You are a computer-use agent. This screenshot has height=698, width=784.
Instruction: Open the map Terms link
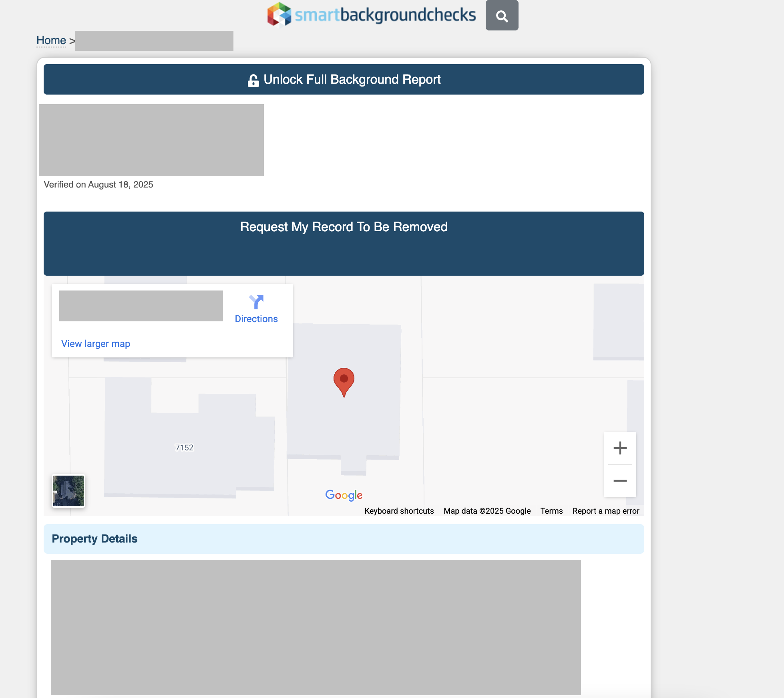tap(551, 511)
